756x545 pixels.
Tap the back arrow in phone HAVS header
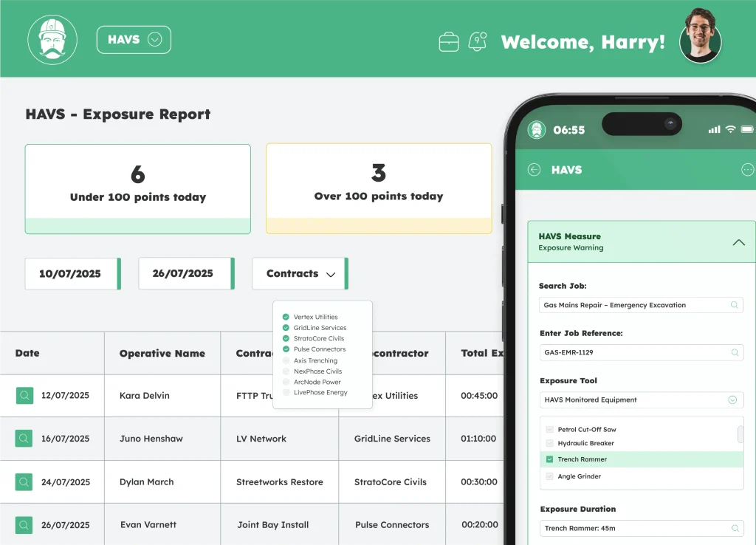[x=534, y=170]
